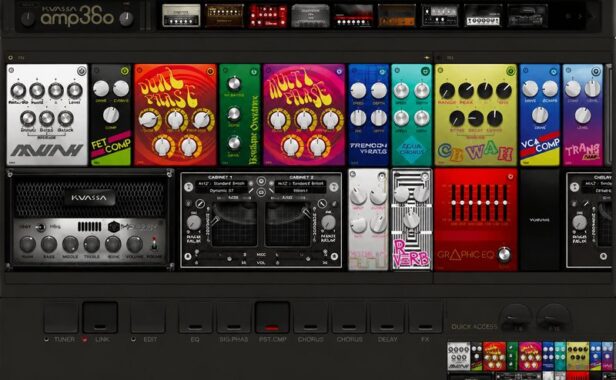Viewport: 616px width, 380px height.
Task: Click the VCA Comp pedal label
Action: pos(540,146)
